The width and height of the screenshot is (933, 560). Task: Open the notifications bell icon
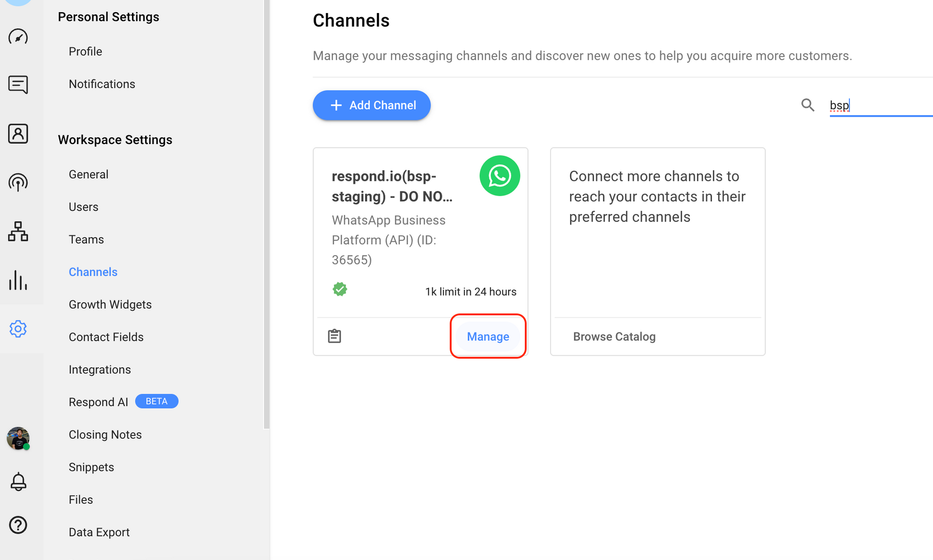[18, 481]
